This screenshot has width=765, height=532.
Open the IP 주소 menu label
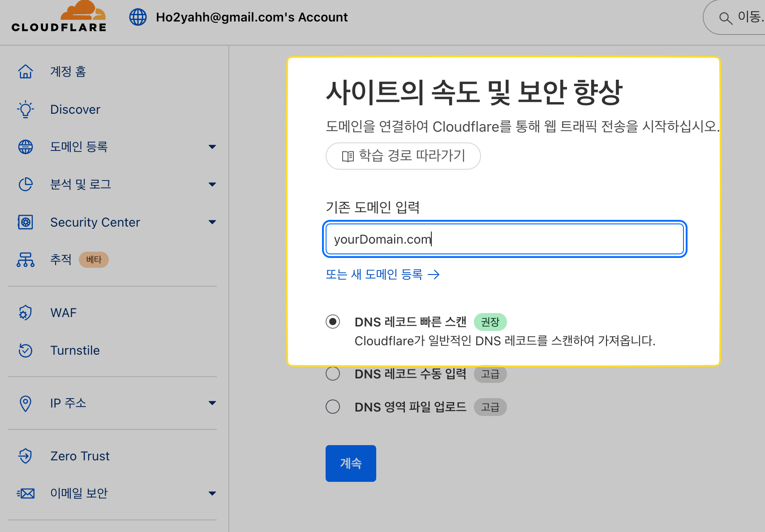[68, 403]
